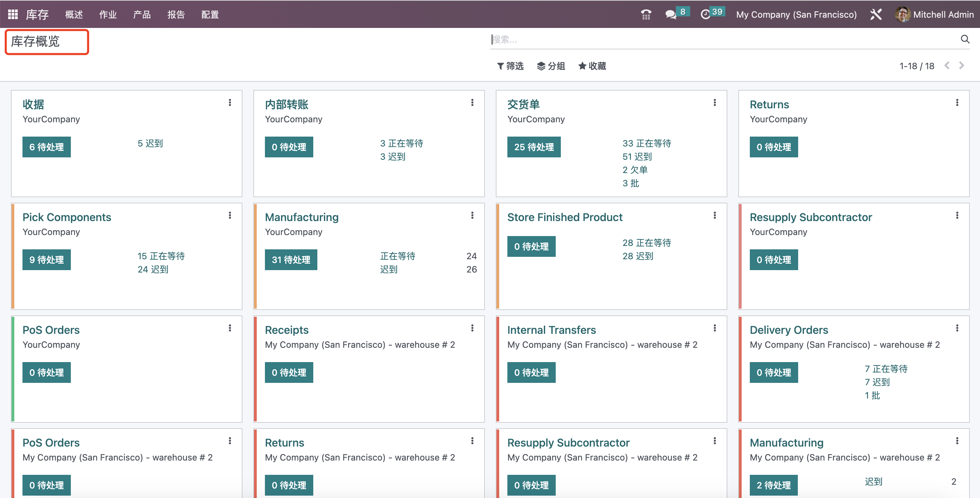Open 2 欠单 link on 交货单 card
Image resolution: width=980 pixels, height=498 pixels.
click(635, 170)
